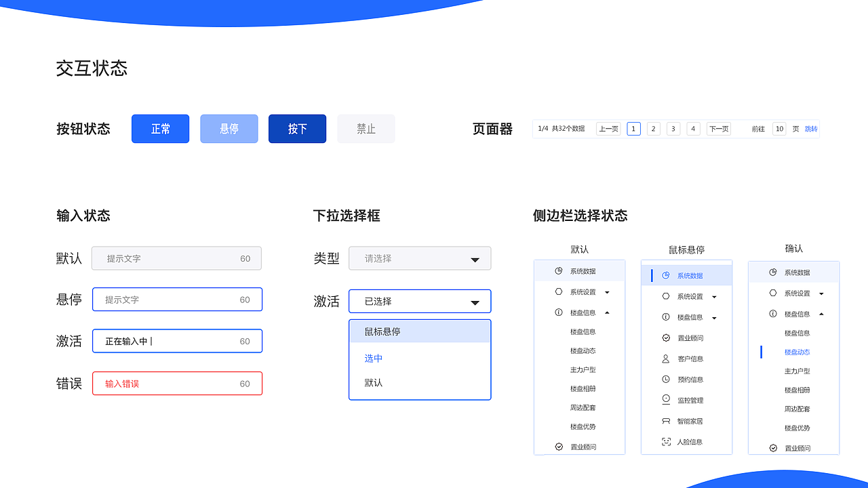Image resolution: width=868 pixels, height=488 pixels.
Task: Select page 1 in the pager
Action: point(634,129)
